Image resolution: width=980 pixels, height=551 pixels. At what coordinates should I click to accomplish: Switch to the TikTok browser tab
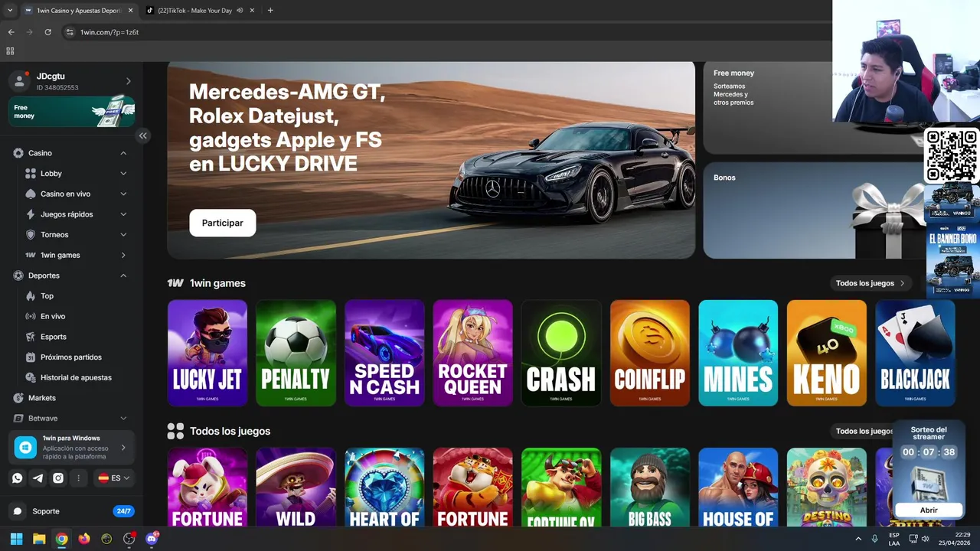[x=199, y=11]
